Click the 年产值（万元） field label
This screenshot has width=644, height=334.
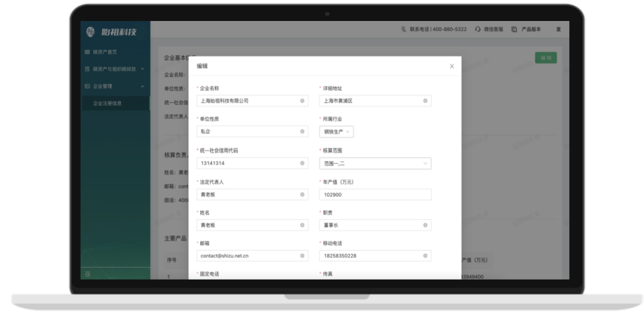[338, 182]
